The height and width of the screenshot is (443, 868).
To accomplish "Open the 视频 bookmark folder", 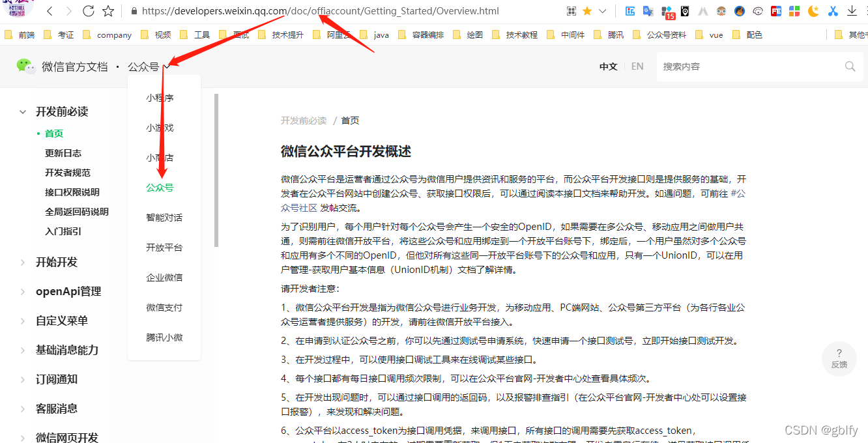I will (x=155, y=35).
